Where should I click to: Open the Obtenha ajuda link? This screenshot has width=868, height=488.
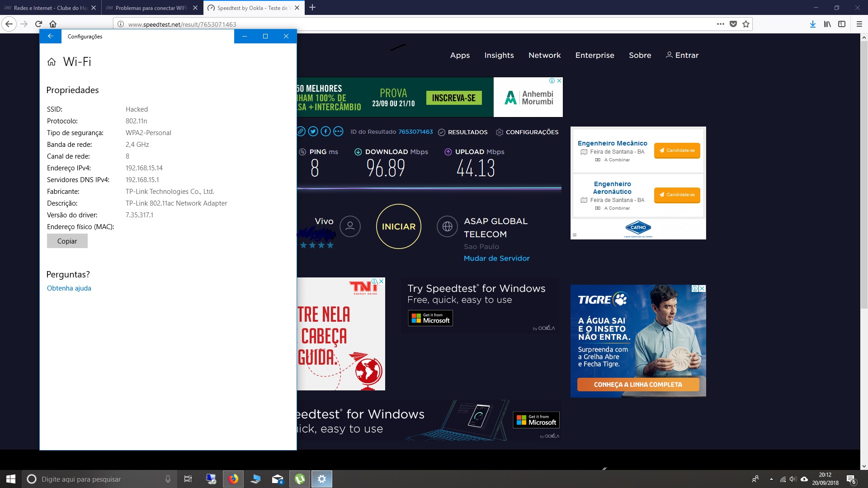[x=69, y=288]
